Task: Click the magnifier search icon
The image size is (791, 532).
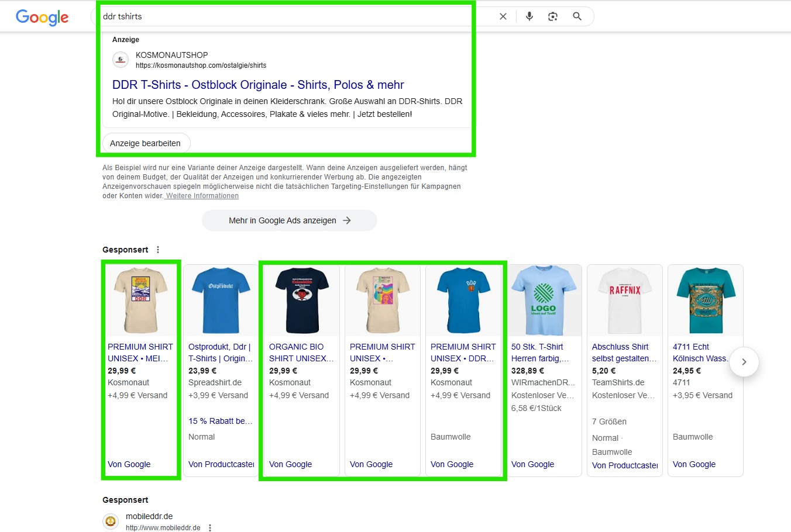Action: 577,16
